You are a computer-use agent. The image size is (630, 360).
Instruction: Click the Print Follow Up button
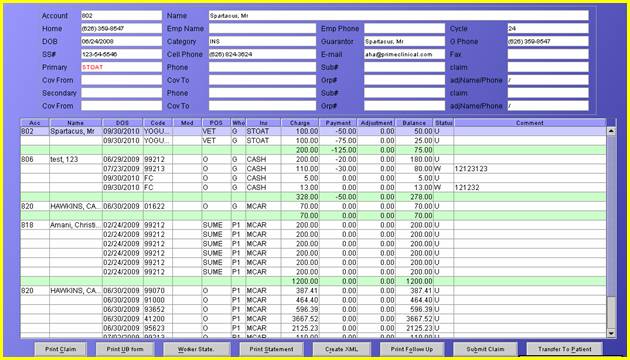point(412,349)
